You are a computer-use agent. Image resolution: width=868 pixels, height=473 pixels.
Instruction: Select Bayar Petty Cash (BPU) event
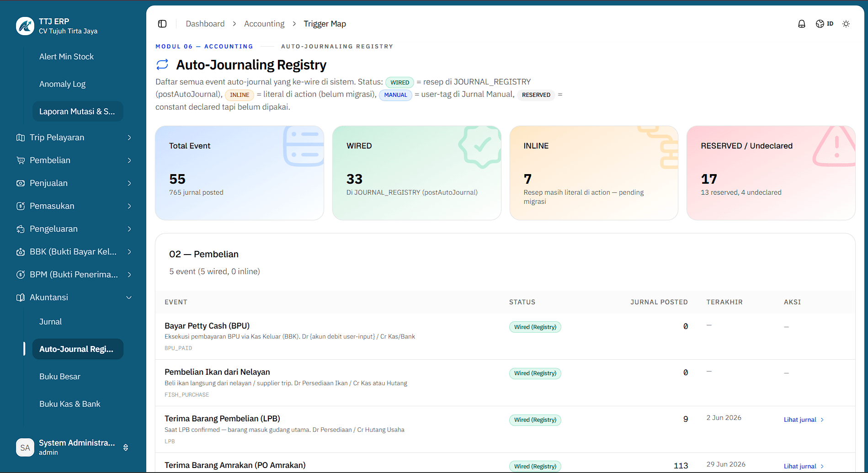point(207,326)
